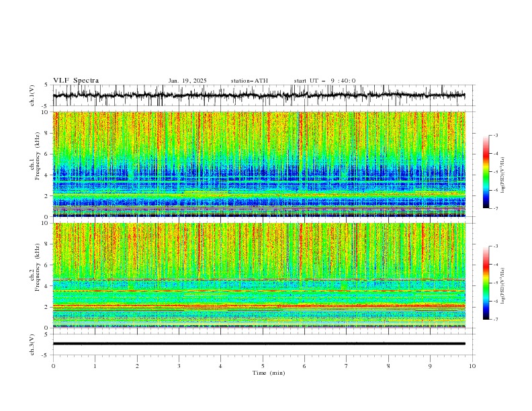
Task: Click tick label 7 on Time axis
Action: pyautogui.click(x=347, y=366)
